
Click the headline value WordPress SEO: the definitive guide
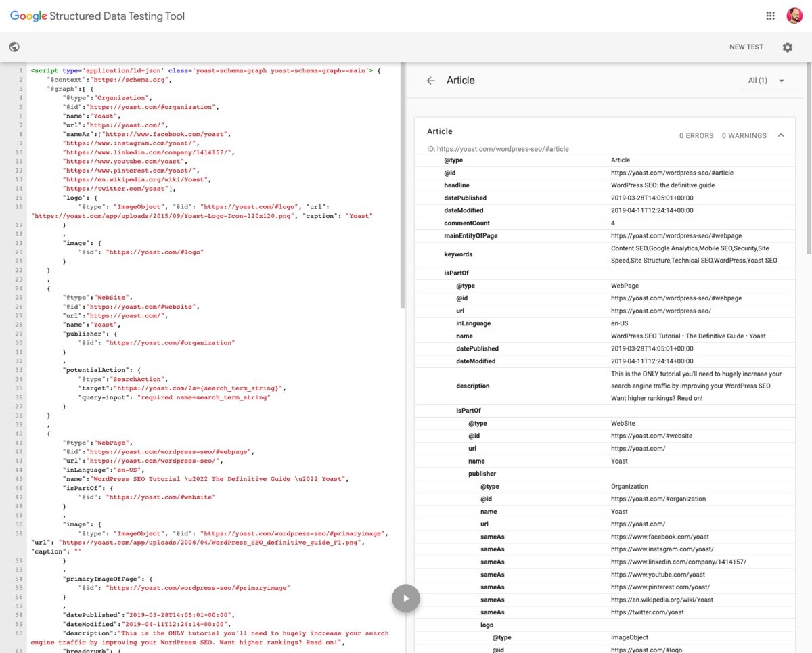(x=662, y=185)
